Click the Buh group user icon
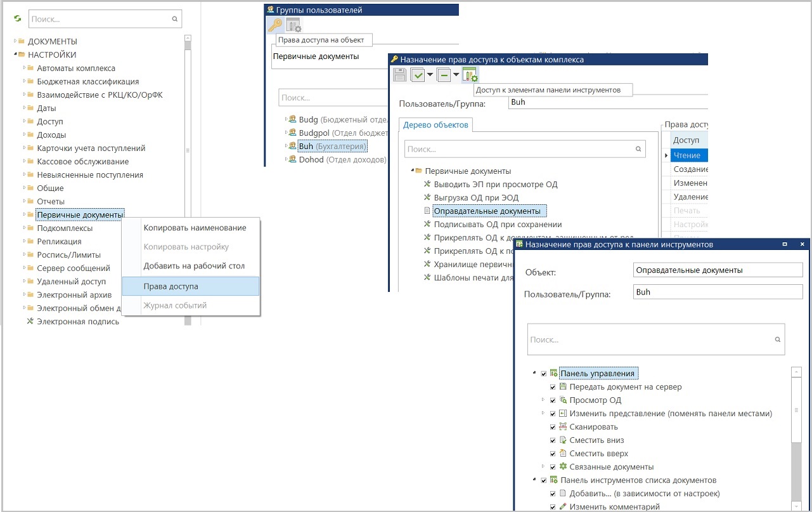 [292, 146]
